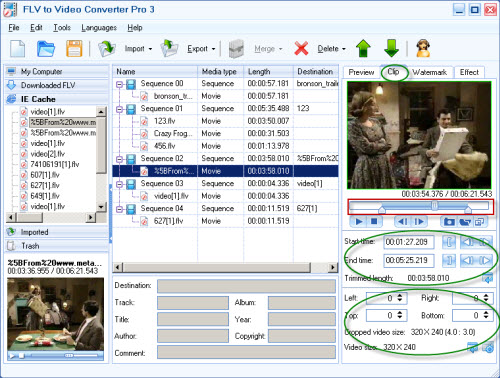Open the Languages menu
Screen dimensions: 500x378
(x=99, y=28)
